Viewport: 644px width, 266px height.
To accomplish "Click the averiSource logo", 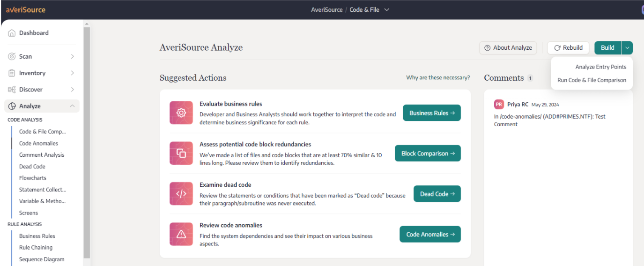I will [26, 9].
